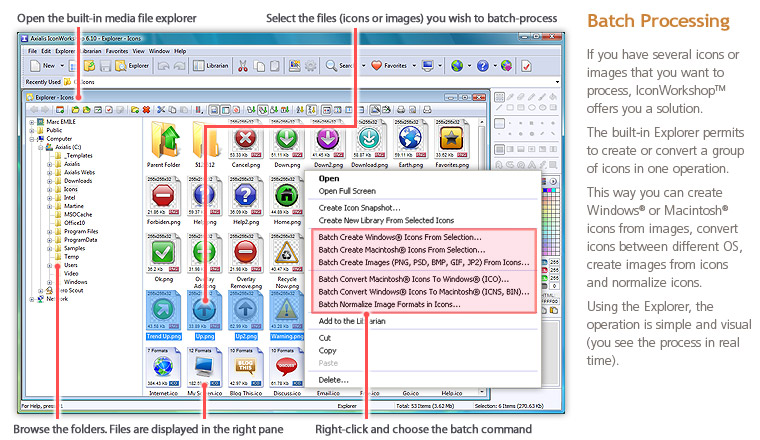Open the File menu

32,51
